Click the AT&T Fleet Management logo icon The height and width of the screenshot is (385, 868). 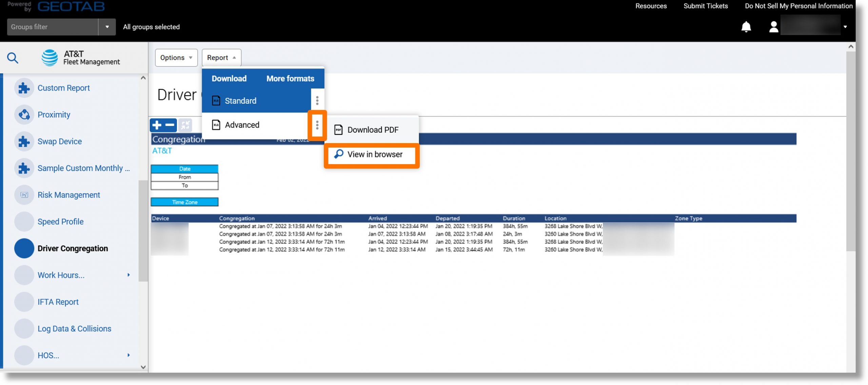51,57
